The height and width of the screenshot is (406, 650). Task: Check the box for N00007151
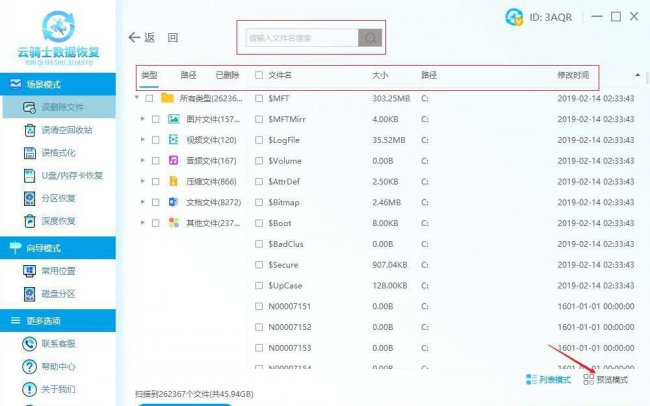point(259,306)
